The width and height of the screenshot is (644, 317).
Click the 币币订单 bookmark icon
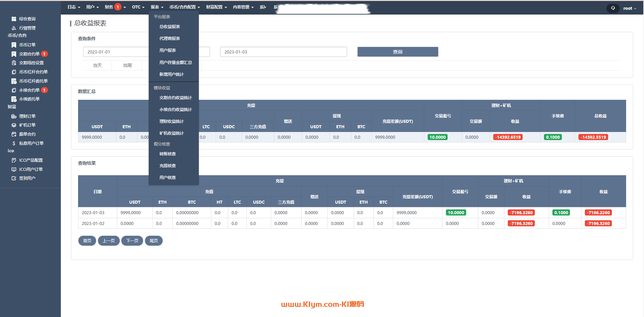pyautogui.click(x=14, y=45)
